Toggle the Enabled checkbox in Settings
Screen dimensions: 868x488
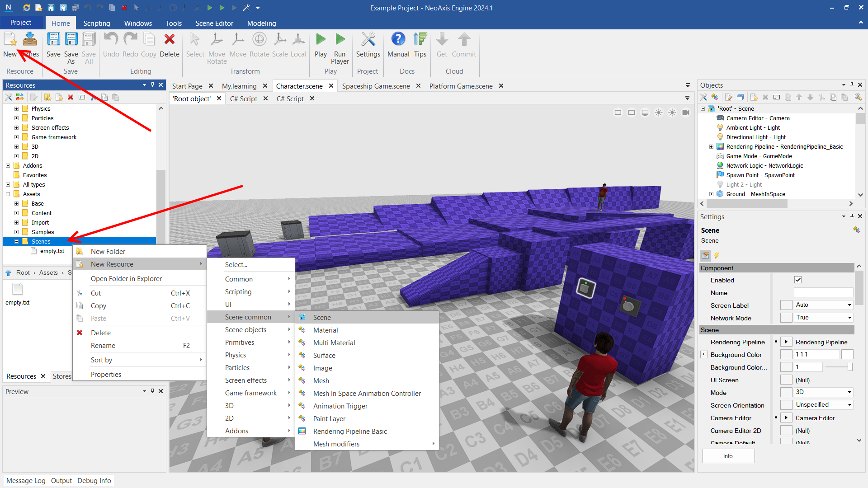pyautogui.click(x=798, y=280)
